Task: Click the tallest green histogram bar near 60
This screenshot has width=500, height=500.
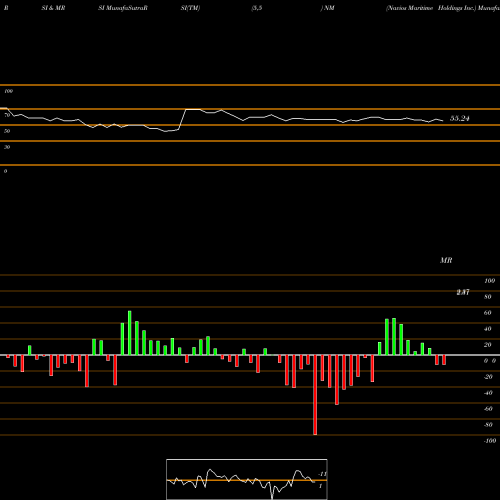Action: (130, 333)
